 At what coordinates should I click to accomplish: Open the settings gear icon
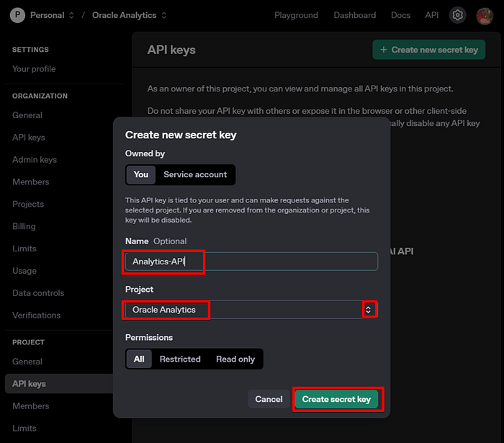point(457,15)
